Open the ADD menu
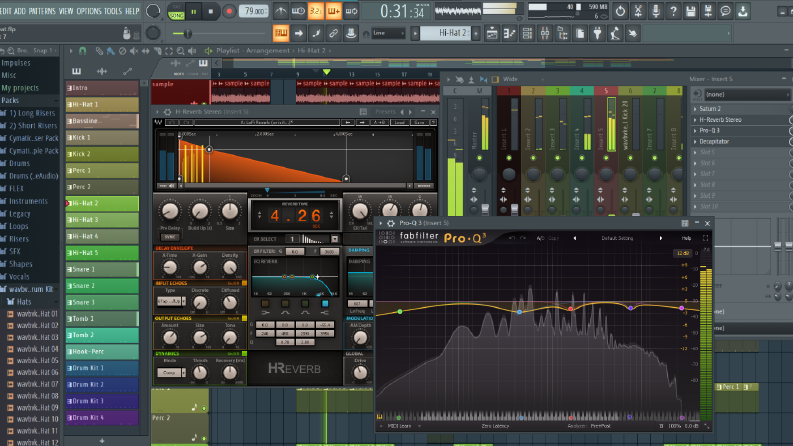The image size is (793, 446). (x=20, y=11)
